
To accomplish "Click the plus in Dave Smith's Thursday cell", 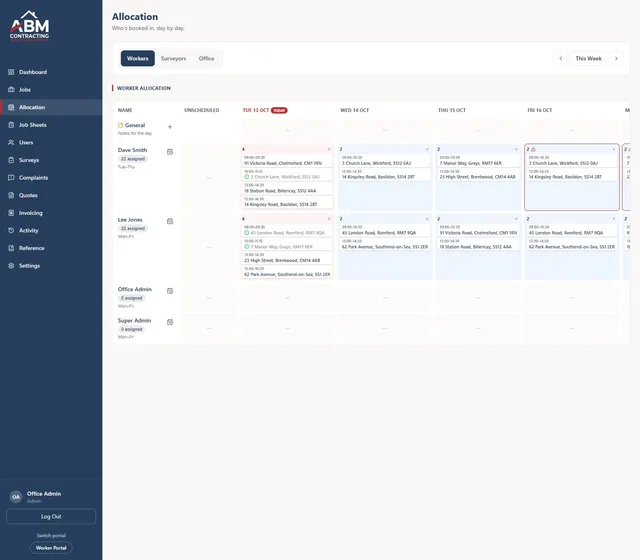I will (516, 149).
